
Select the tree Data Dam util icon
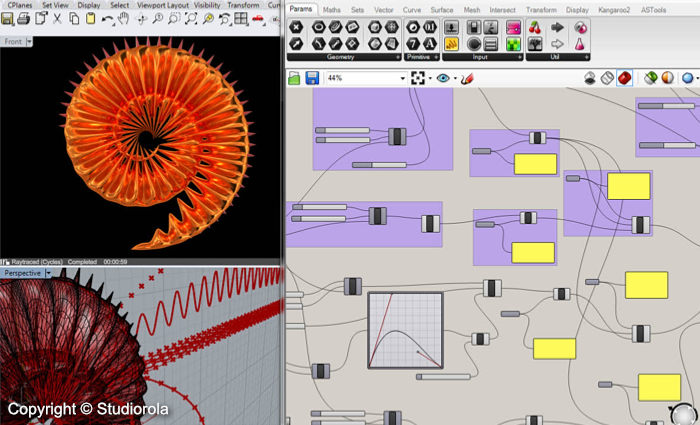(535, 44)
